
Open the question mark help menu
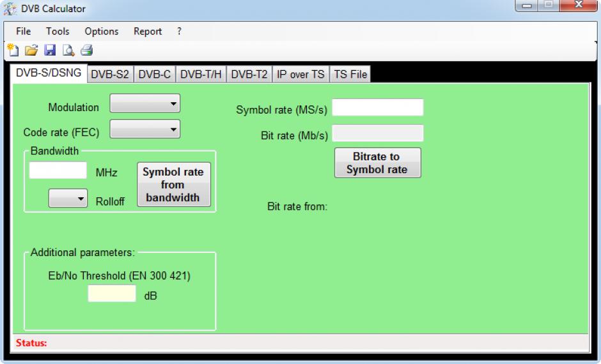pos(179,31)
